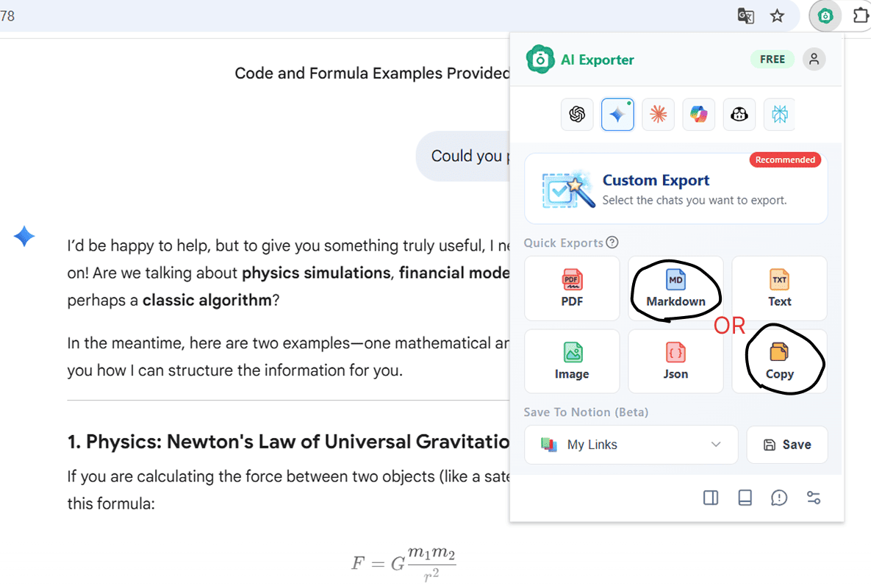Click the Copy quick export button
Viewport: 882px width, 588px height.
pos(779,361)
